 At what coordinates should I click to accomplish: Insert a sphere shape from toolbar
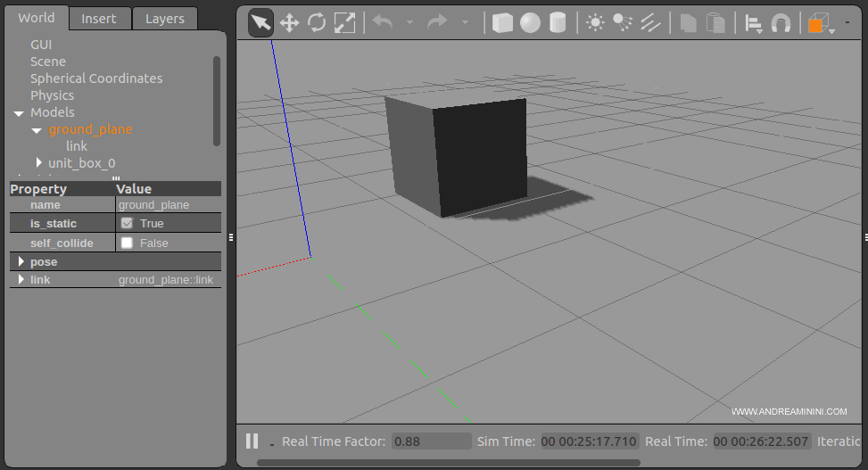[x=531, y=22]
